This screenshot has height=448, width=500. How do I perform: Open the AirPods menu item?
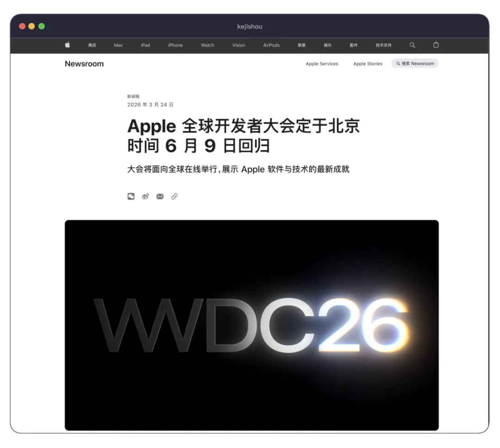(271, 45)
